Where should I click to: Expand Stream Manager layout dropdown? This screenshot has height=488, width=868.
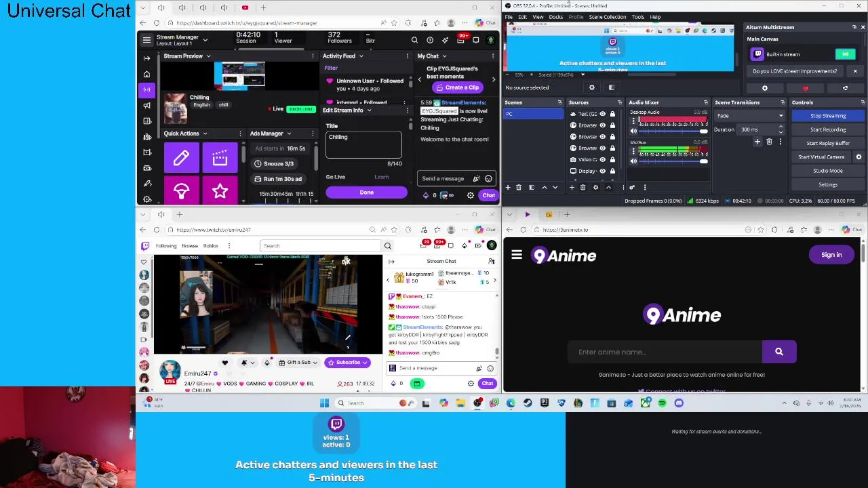[x=205, y=40]
